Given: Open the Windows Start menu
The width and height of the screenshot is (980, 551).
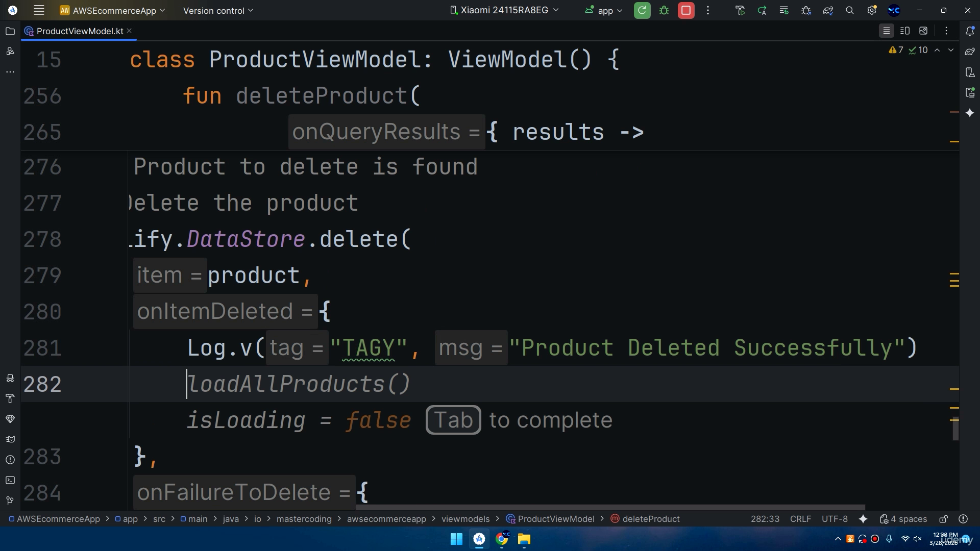Looking at the screenshot, I should tap(456, 539).
